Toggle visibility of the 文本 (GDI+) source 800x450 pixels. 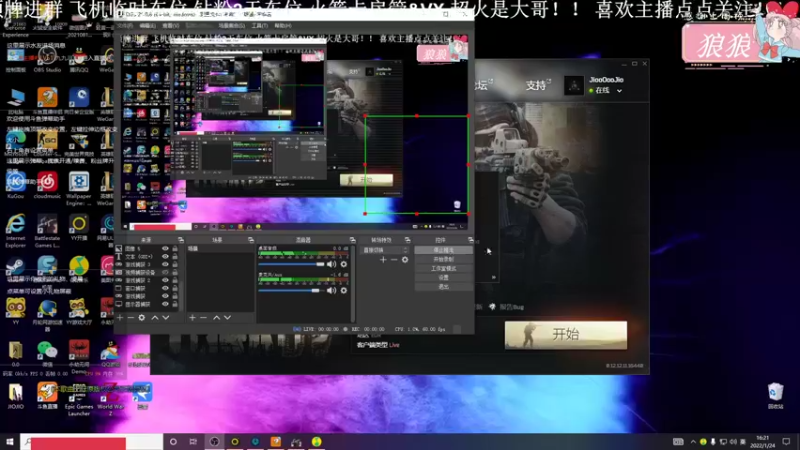(x=165, y=257)
